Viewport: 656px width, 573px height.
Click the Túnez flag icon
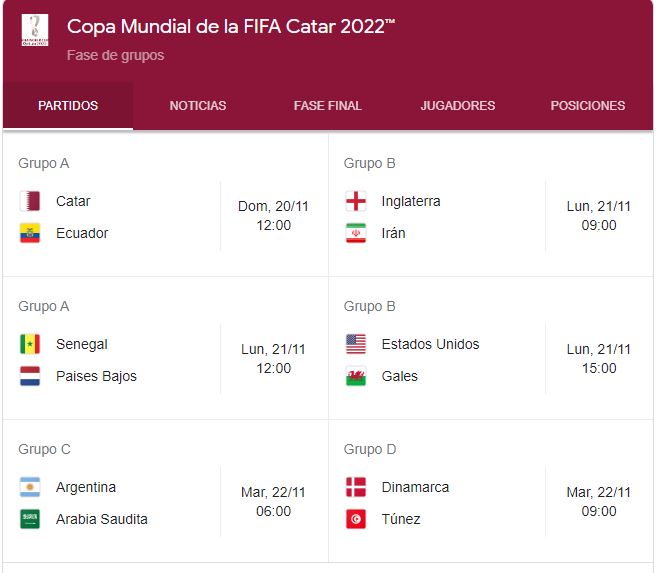pos(356,519)
